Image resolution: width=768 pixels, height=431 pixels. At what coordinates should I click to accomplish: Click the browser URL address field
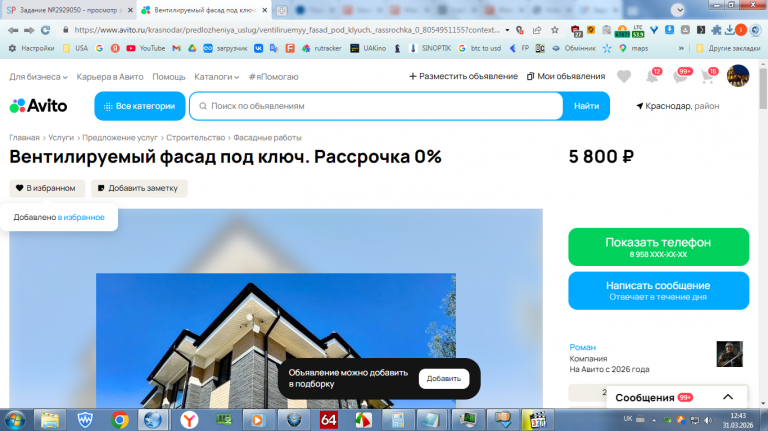click(287, 30)
